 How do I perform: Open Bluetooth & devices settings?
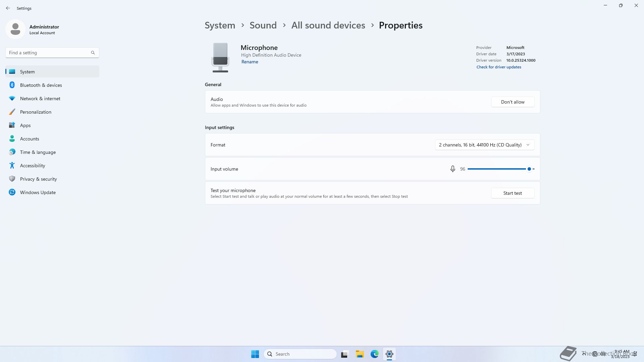41,85
